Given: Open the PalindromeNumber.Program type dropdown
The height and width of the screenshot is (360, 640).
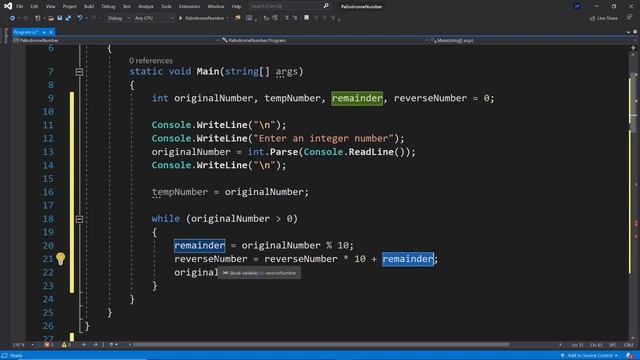Looking at the screenshot, I should (x=324, y=40).
